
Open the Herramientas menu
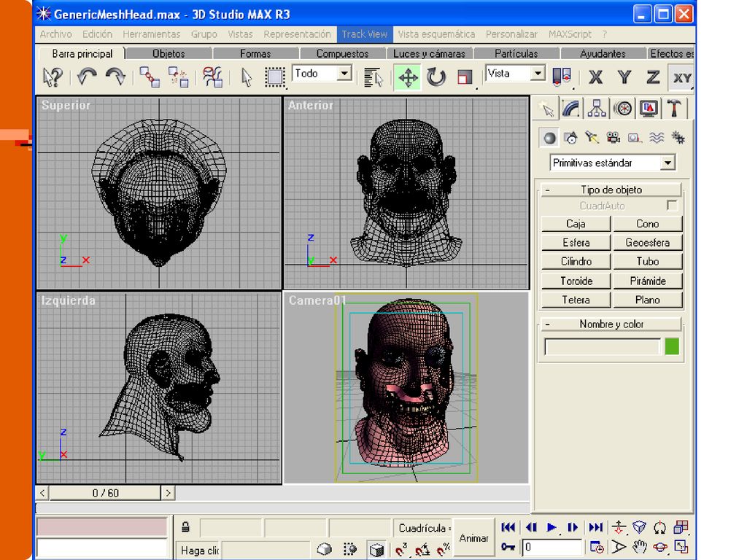152,34
